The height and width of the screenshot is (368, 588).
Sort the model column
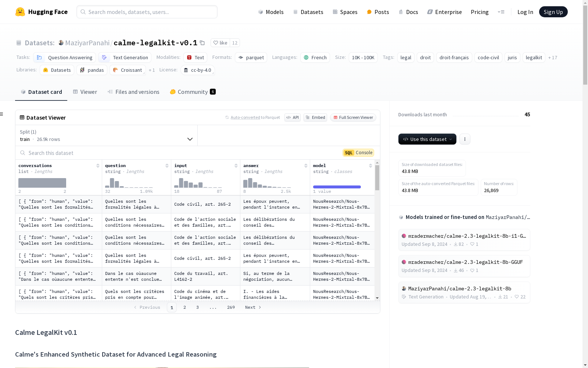[370, 166]
